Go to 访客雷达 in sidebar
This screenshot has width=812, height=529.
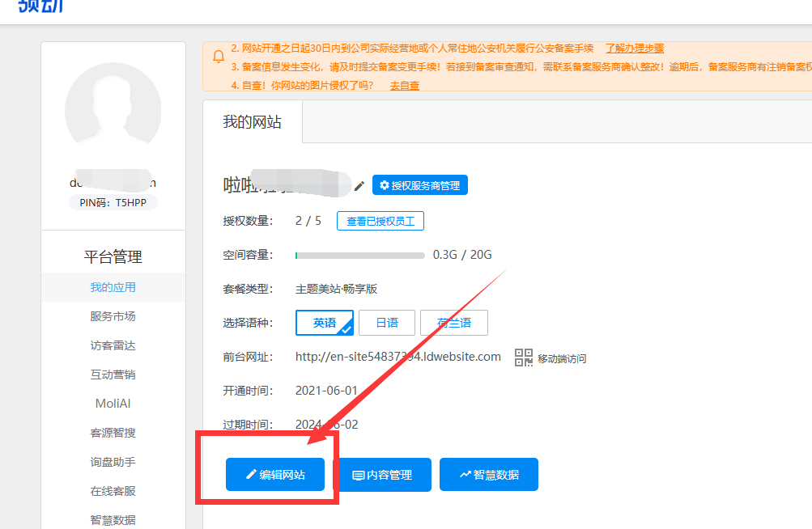point(113,345)
